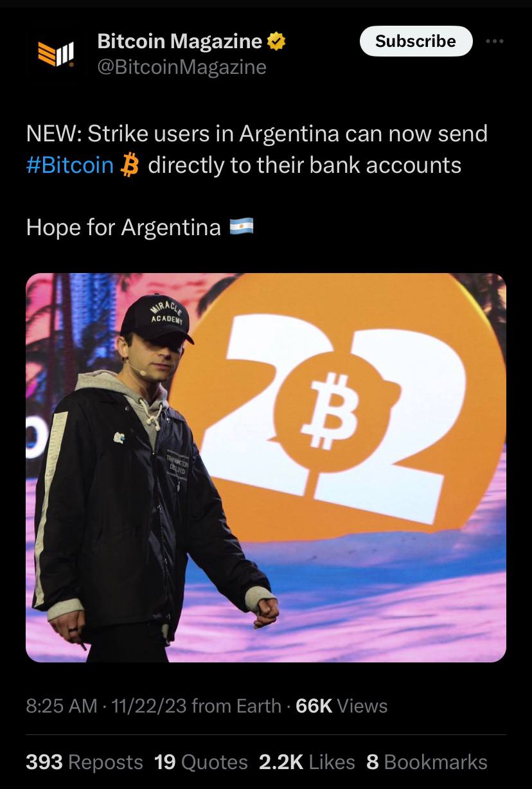The image size is (532, 789).
Task: Open the @BitcoinMagazine handle
Action: [x=182, y=67]
